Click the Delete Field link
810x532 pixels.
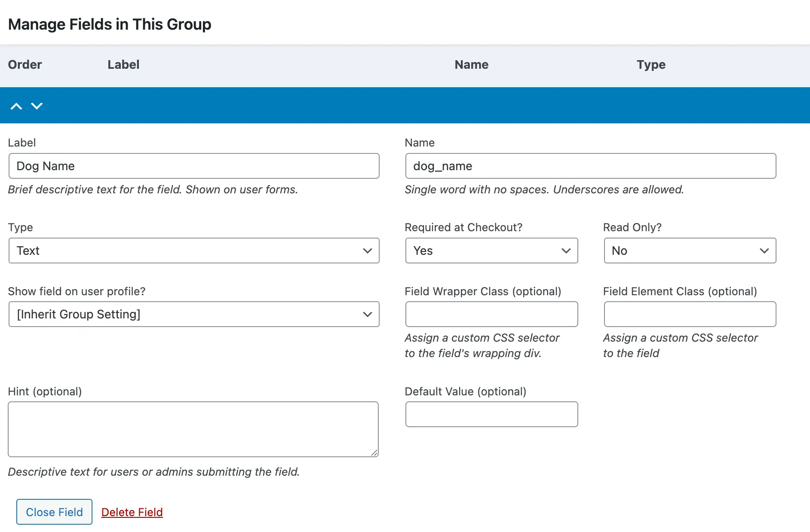[132, 512]
